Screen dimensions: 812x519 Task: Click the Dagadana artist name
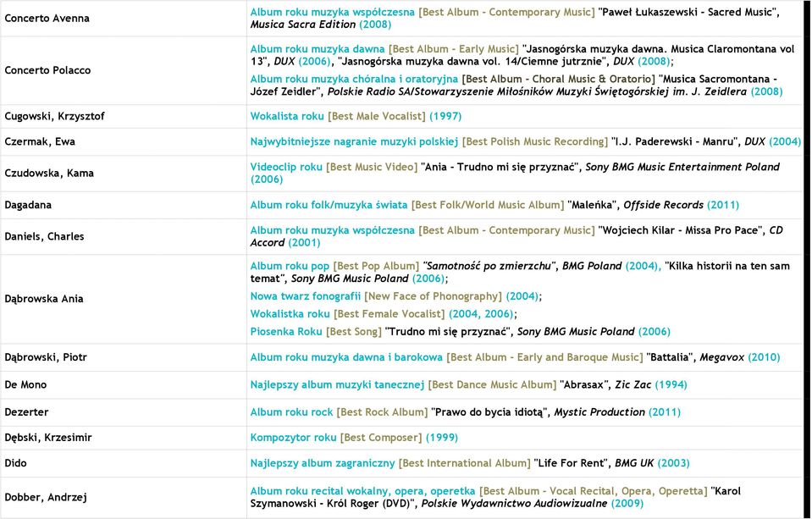28,205
